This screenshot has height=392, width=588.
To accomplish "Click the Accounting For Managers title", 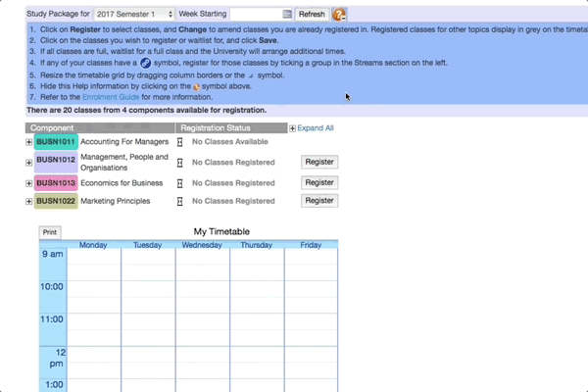I will (x=124, y=142).
